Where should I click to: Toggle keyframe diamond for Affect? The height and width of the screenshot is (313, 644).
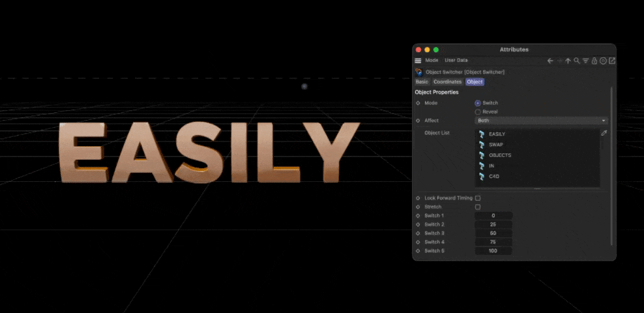pos(418,121)
